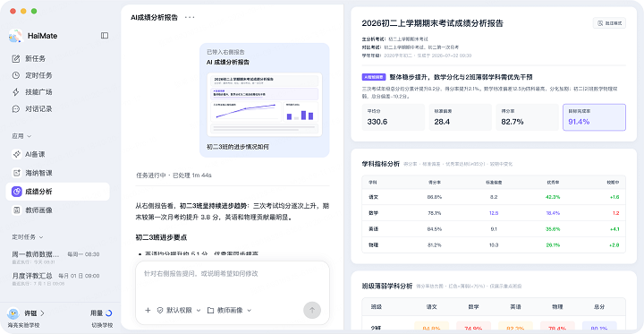Click the 海纳智课 icon
This screenshot has height=334, width=644.
(16, 173)
